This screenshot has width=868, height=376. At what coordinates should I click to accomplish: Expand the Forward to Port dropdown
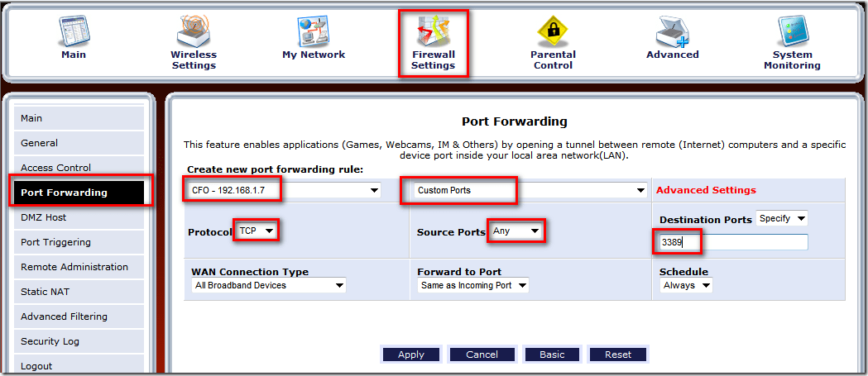472,285
